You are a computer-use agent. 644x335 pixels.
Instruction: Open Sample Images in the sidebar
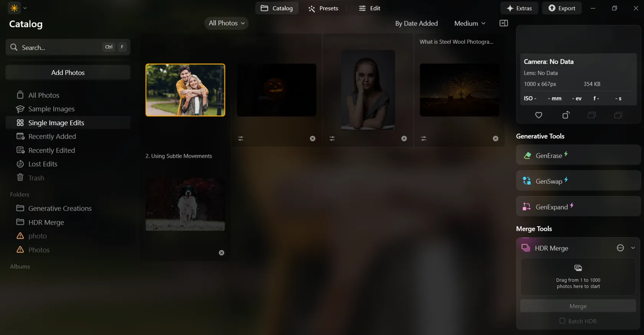point(68,109)
